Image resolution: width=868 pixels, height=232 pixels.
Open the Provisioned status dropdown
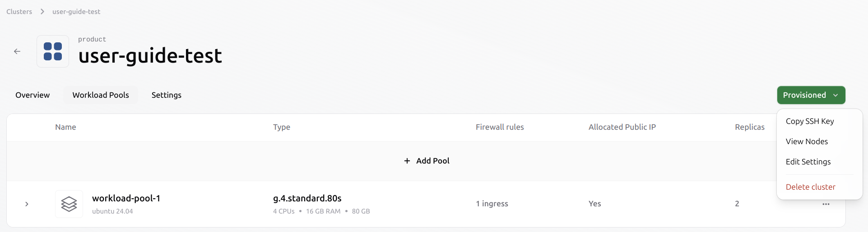point(804,95)
